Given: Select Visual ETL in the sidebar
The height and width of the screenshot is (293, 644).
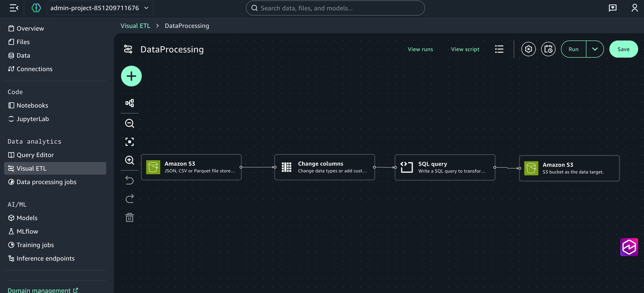Looking at the screenshot, I should pos(55,168).
